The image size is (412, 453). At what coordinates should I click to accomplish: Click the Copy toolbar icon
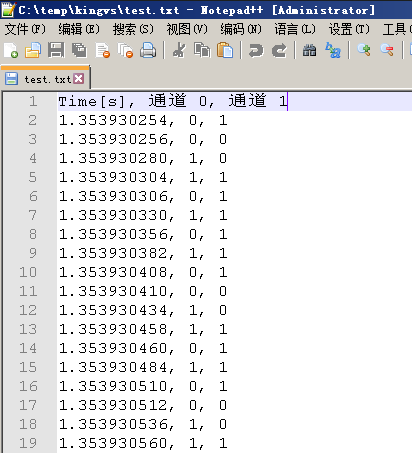(202, 50)
